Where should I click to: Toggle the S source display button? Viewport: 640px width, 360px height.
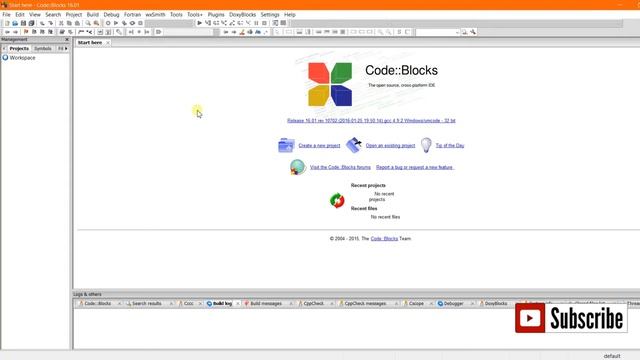[x=399, y=32]
